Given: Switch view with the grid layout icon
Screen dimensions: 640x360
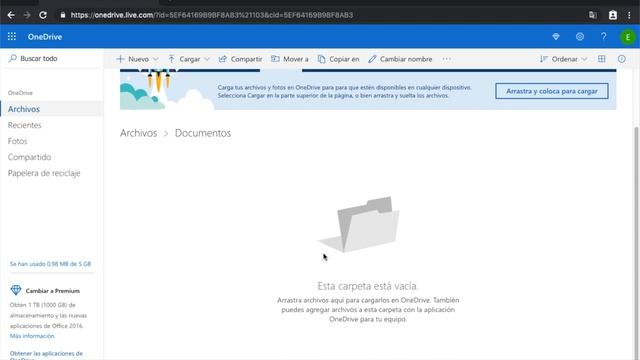Looking at the screenshot, I should tap(602, 59).
